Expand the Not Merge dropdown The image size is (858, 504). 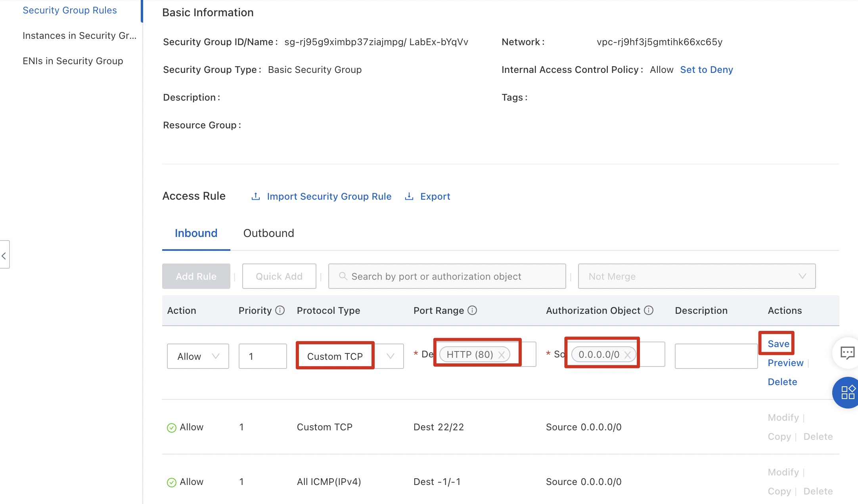[697, 276]
